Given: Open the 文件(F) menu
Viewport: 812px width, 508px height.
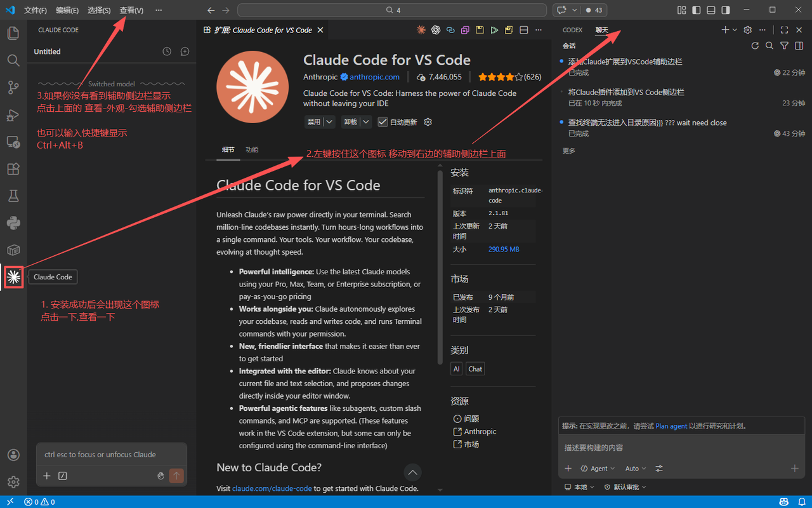Looking at the screenshot, I should 36,10.
